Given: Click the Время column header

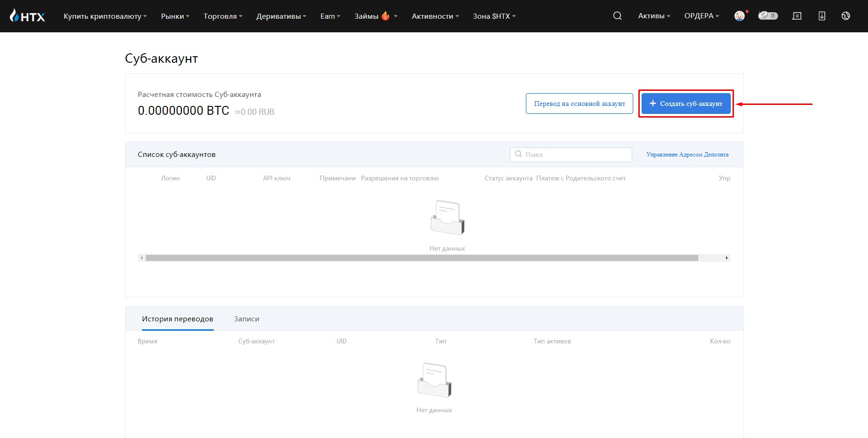Looking at the screenshot, I should 147,341.
